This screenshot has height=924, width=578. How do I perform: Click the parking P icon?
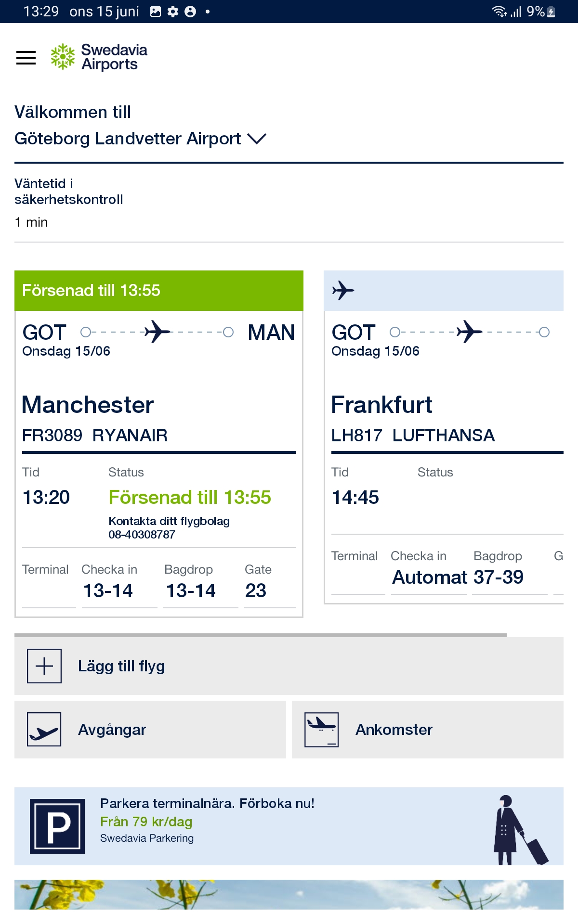[57, 826]
